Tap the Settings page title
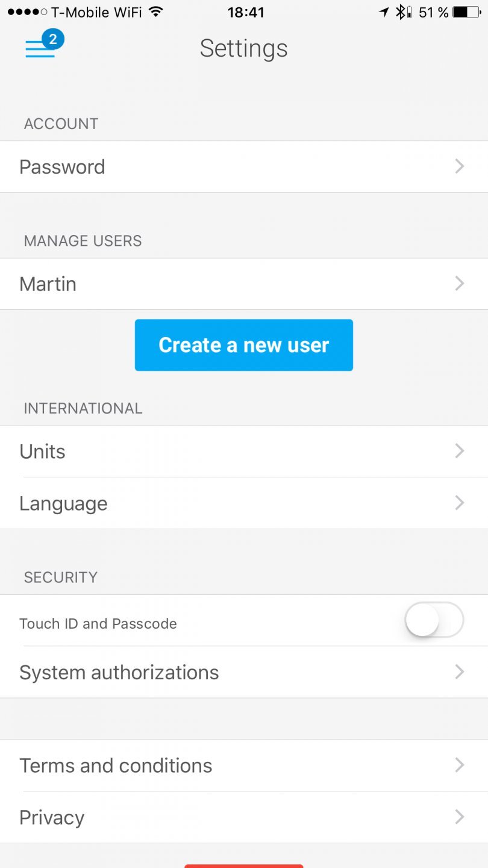The image size is (488, 868). 243,48
